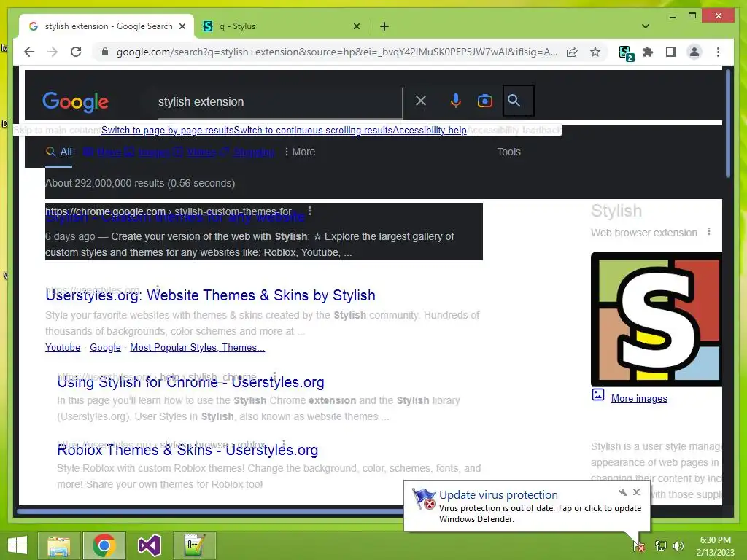
Task: Click the More images link
Action: pyautogui.click(x=639, y=399)
